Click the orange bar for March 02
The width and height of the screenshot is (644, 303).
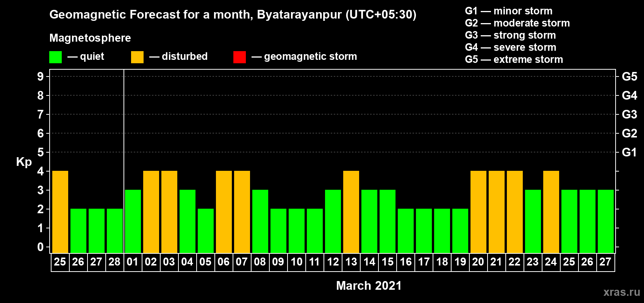coord(151,212)
